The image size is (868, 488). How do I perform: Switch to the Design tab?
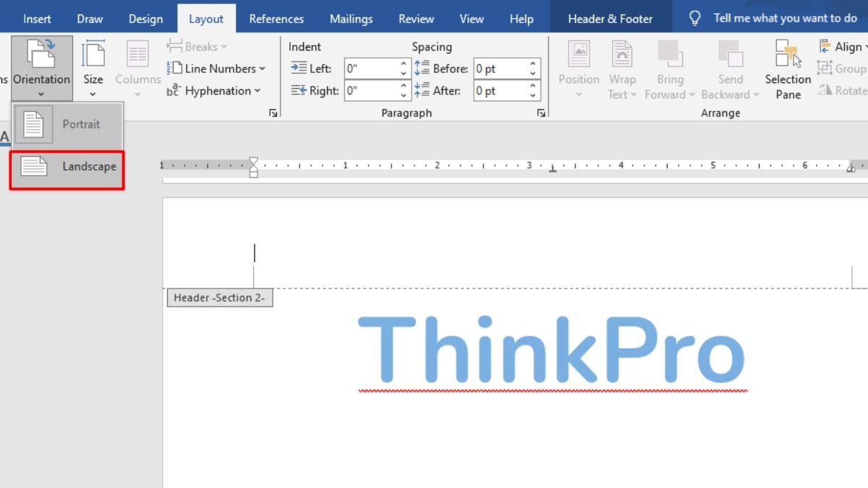coord(145,19)
